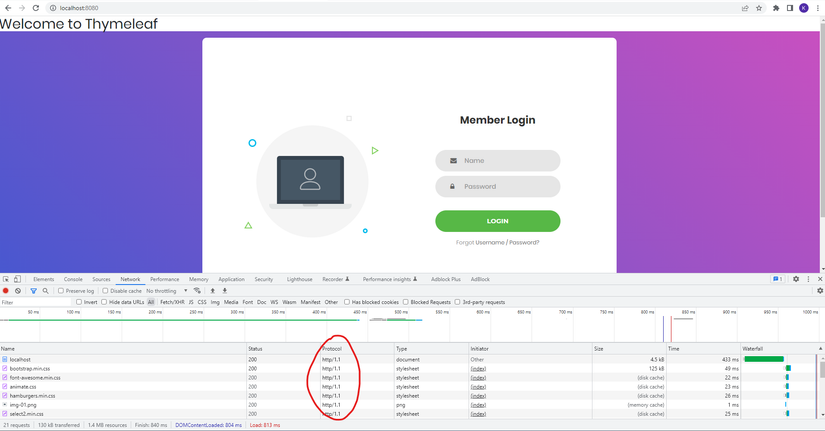Viewport: 825px width, 431px height.
Task: Select the localhost request row
Action: coord(408,359)
